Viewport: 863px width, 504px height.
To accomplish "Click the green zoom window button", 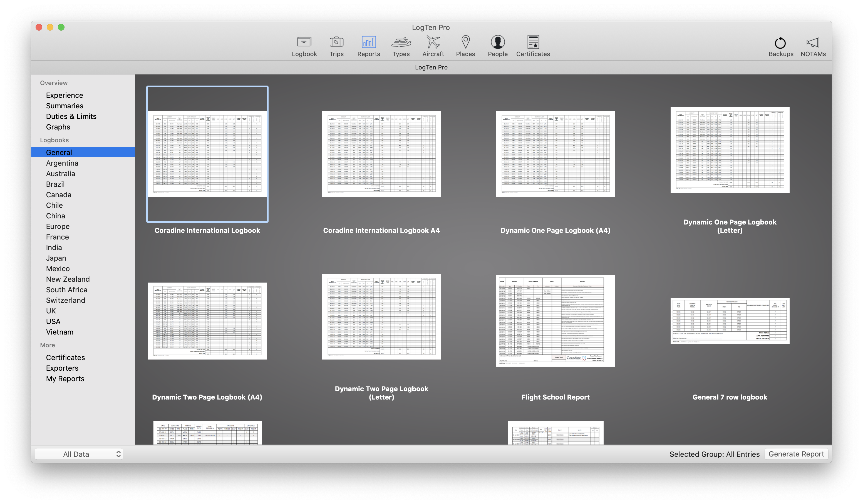I will coord(61,27).
